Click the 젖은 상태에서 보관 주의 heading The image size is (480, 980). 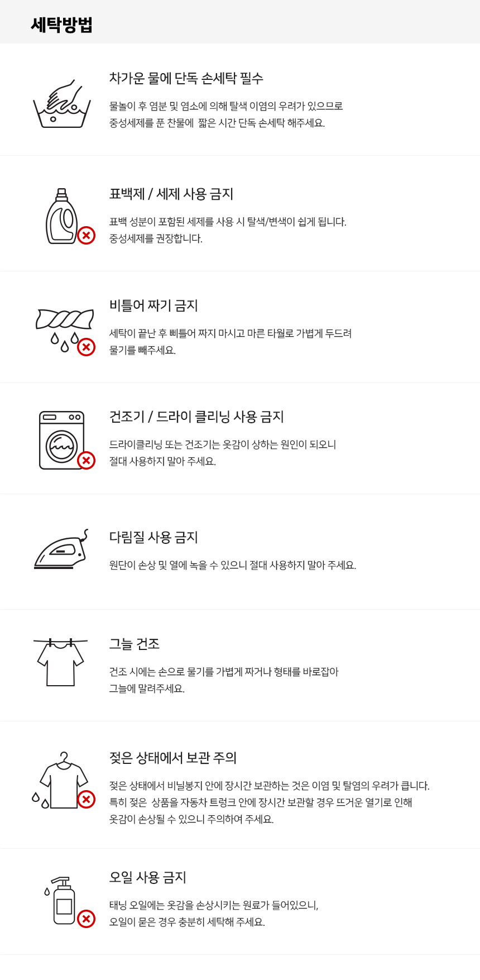point(173,758)
